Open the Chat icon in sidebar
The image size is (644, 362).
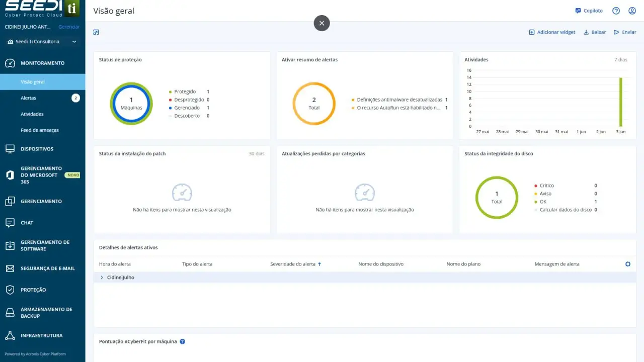coord(10,223)
